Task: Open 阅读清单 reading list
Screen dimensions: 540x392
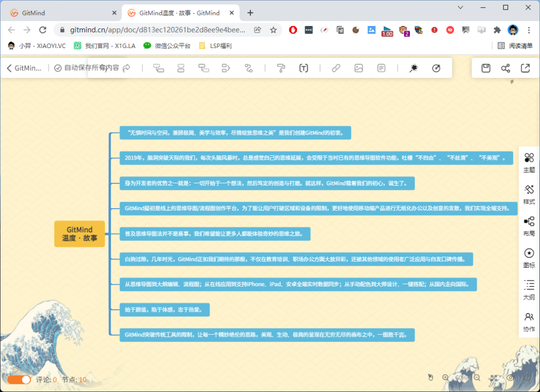Action: [515, 46]
